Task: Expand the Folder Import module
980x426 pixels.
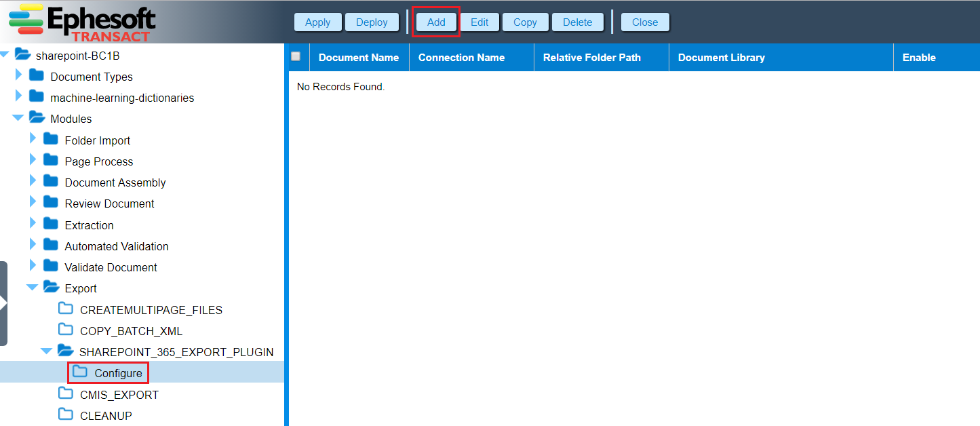Action: [33, 139]
